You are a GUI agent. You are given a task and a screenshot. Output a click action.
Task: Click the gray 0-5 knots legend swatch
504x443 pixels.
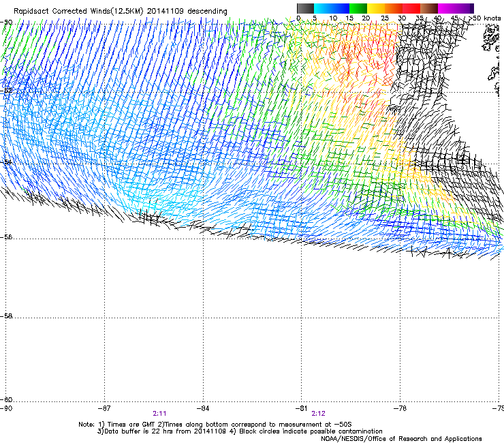(x=305, y=9)
